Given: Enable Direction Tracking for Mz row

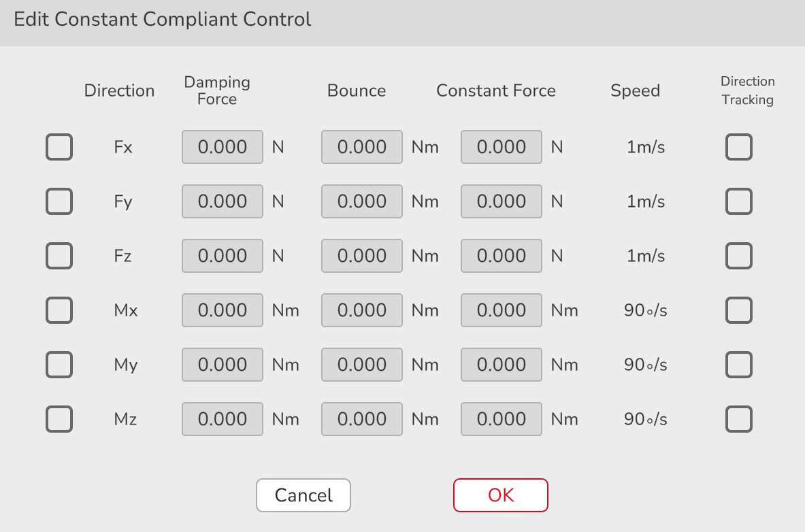Looking at the screenshot, I should coord(739,419).
